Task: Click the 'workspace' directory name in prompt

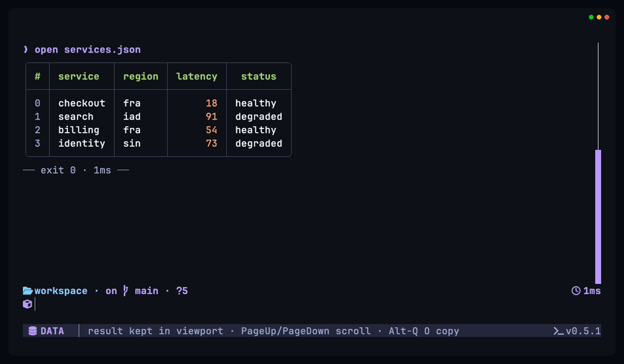Action: click(61, 291)
